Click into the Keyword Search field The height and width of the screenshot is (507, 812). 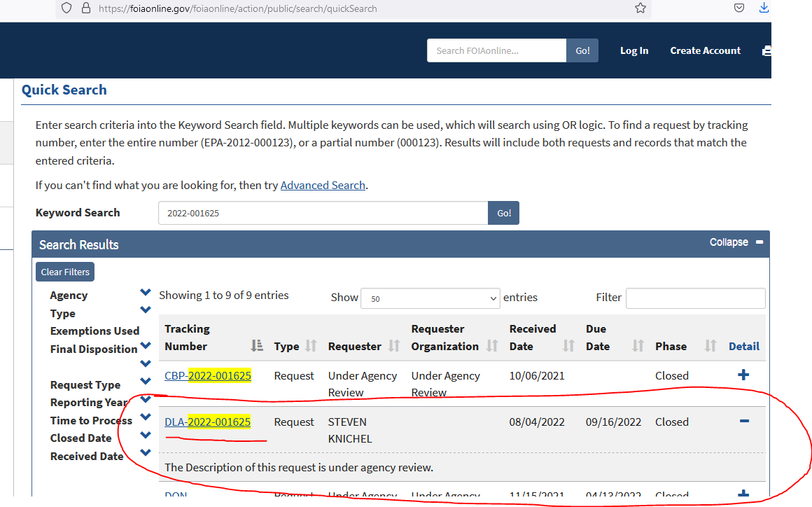pos(323,213)
